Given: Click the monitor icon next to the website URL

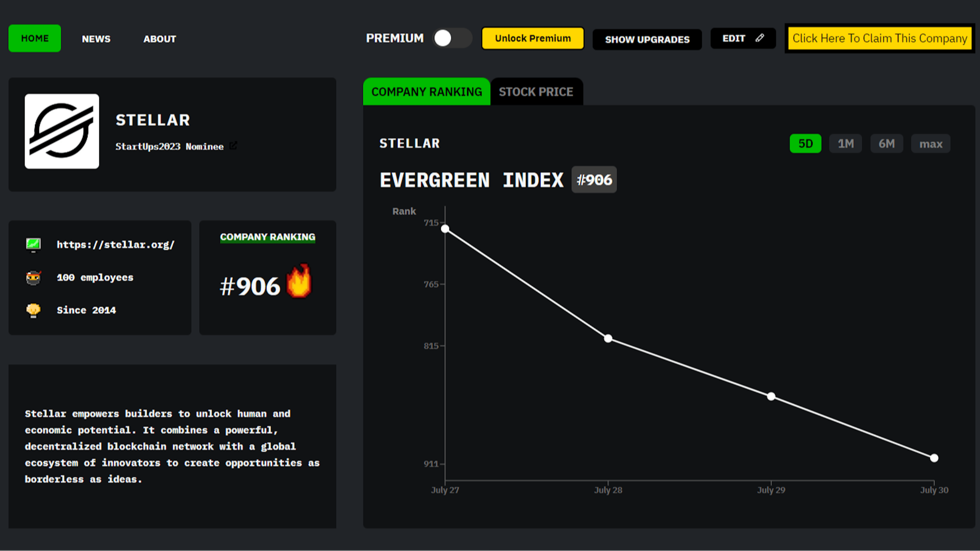Looking at the screenshot, I should click(x=33, y=245).
